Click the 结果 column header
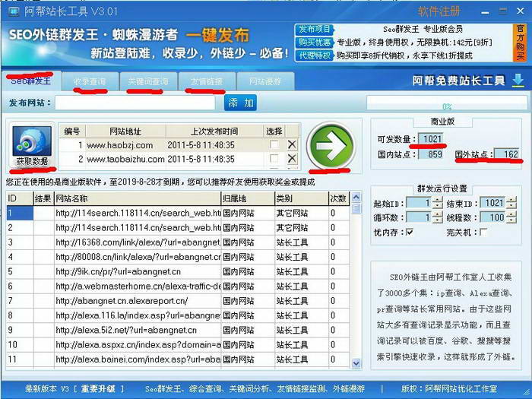The image size is (532, 399). pyautogui.click(x=43, y=198)
